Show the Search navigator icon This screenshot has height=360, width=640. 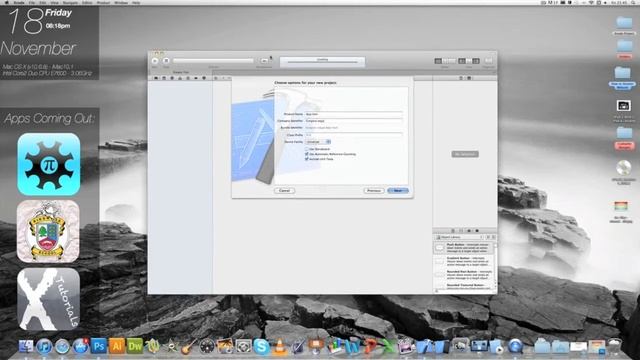click(172, 78)
